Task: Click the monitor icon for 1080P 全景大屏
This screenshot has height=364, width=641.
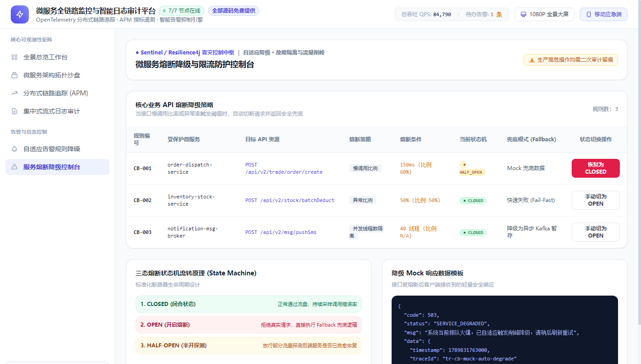Action: 524,14
